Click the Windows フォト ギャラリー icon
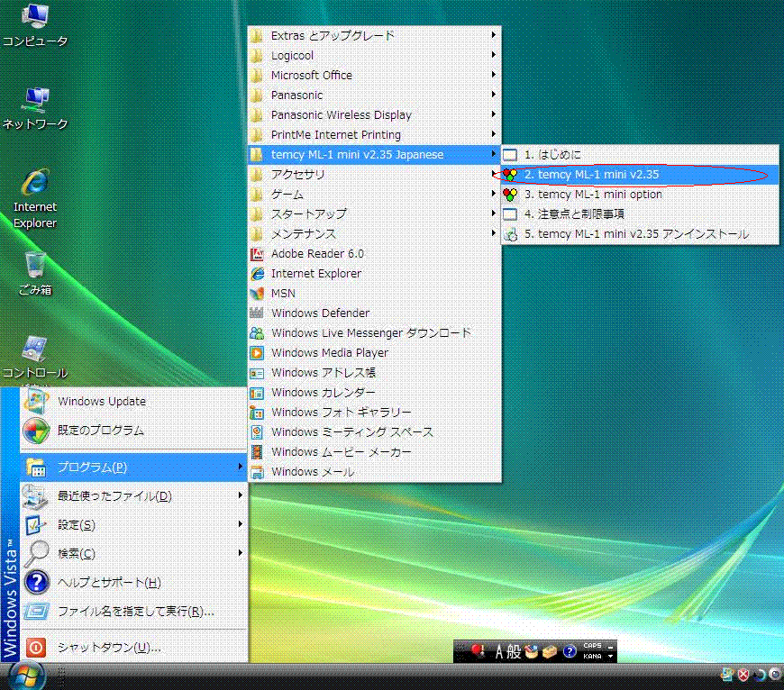The height and width of the screenshot is (690, 784). point(257,413)
